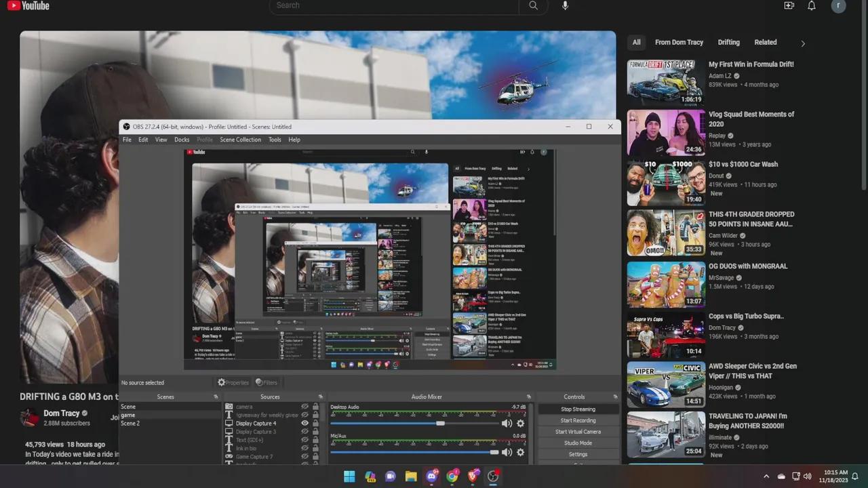Screen dimensions: 868x488
Task: Toggle lock on Display Capture 4
Action: (x=315, y=423)
